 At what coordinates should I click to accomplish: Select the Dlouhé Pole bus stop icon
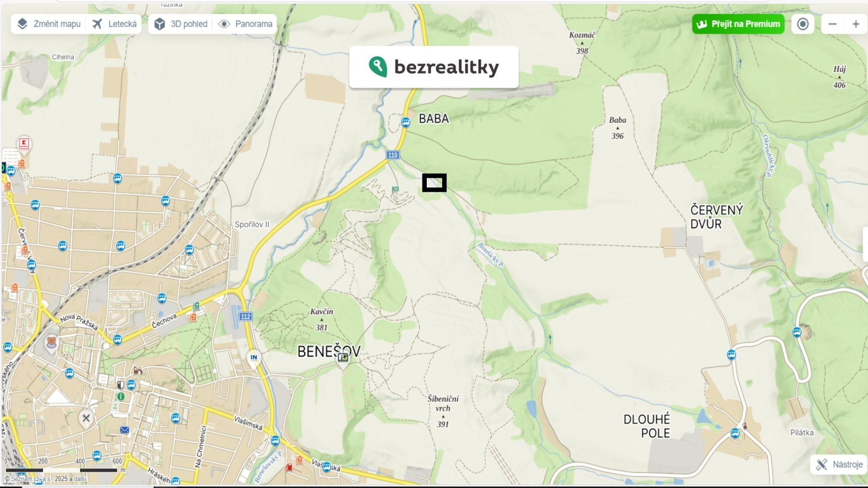click(735, 433)
